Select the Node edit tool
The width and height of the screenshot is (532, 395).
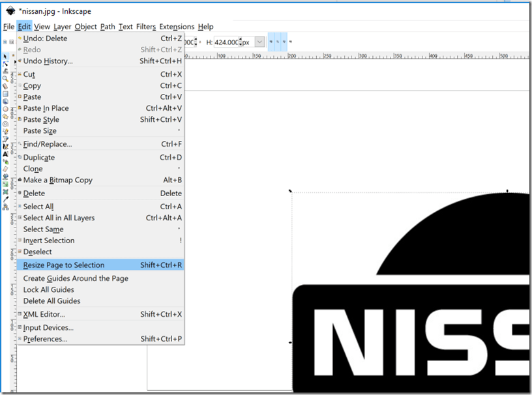[x=6, y=64]
